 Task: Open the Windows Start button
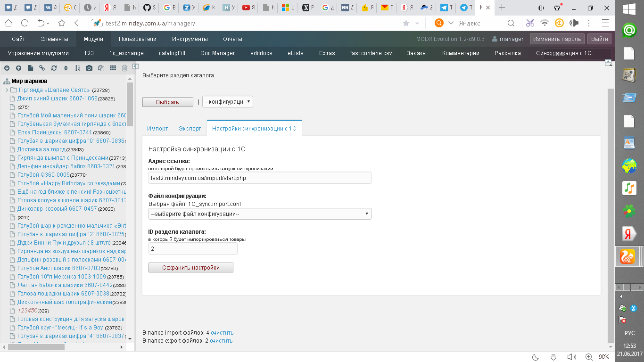point(629,9)
